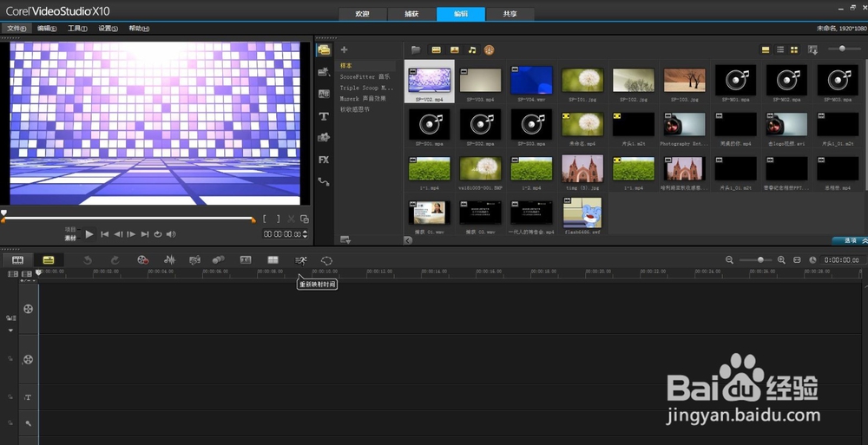
Task: Step to next frame
Action: tap(131, 234)
